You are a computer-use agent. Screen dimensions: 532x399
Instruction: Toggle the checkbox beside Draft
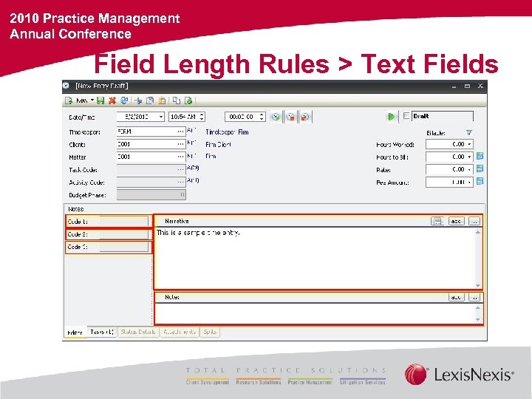(406, 116)
